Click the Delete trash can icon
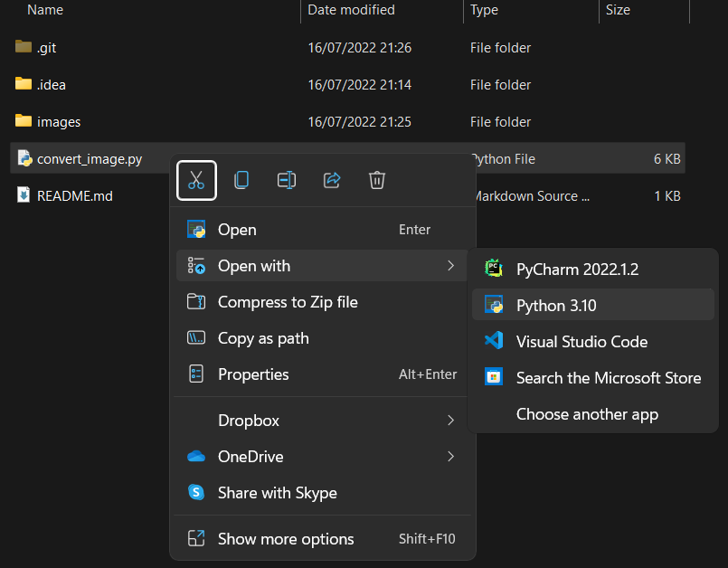Image resolution: width=728 pixels, height=568 pixels. 376,180
